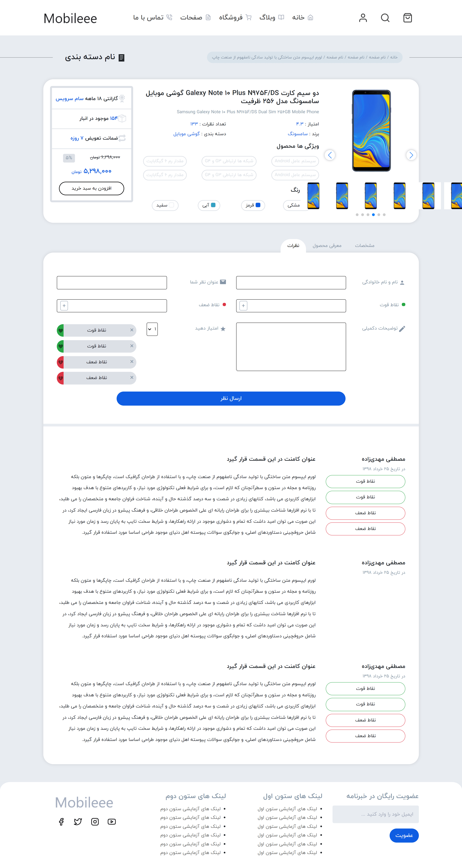Open the فروشگاه menu item
This screenshot has height=868, width=462.
point(235,18)
